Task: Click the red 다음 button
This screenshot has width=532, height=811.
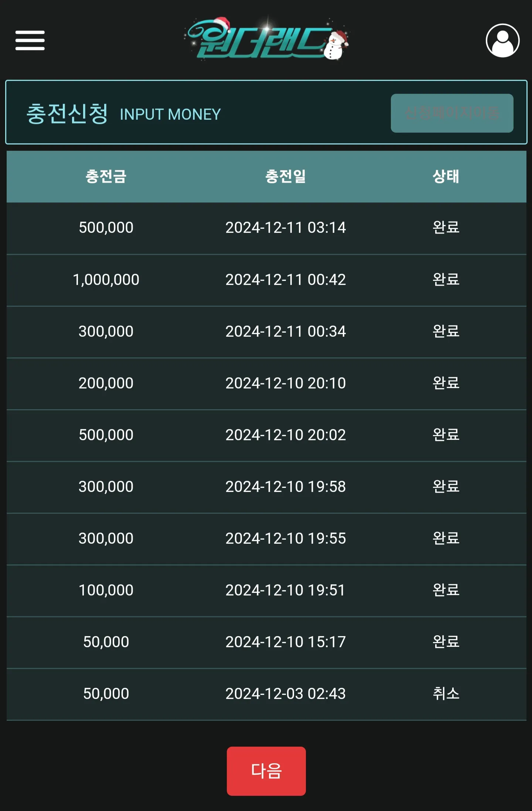Action: pos(266,771)
